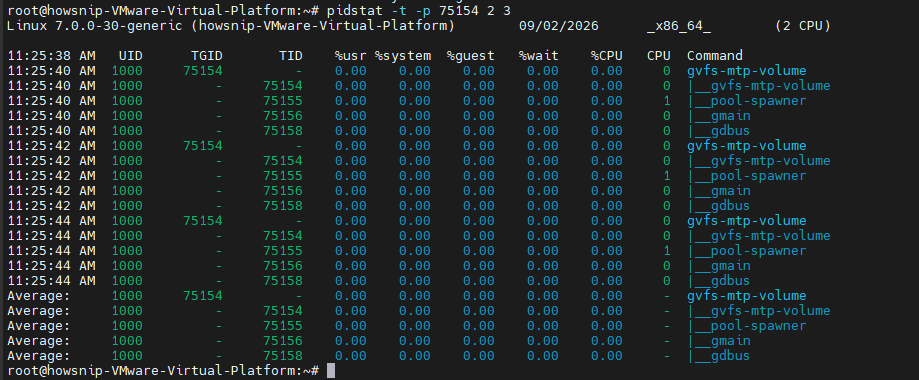
Task: Click TID 75158 at 11:25:42 AM
Action: [283, 206]
